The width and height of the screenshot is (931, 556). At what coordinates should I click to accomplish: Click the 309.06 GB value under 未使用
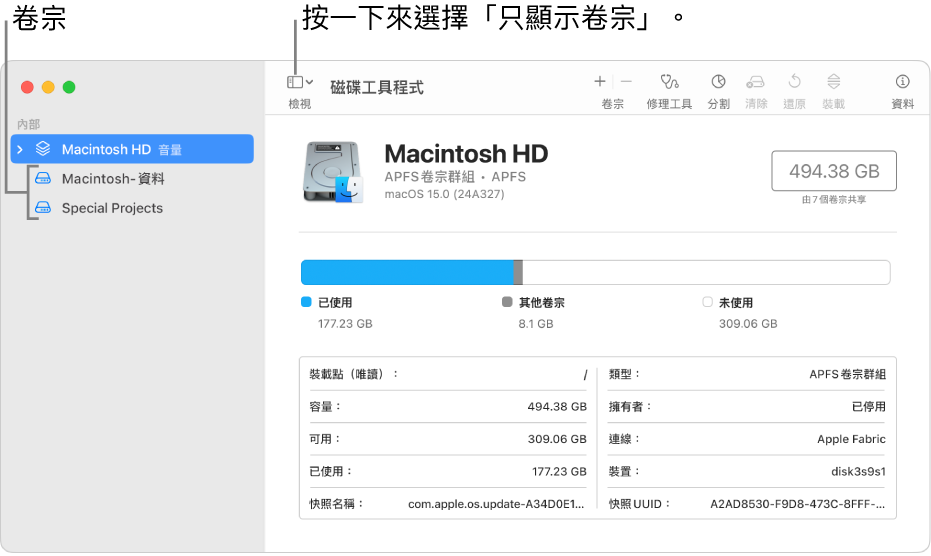[x=748, y=324]
